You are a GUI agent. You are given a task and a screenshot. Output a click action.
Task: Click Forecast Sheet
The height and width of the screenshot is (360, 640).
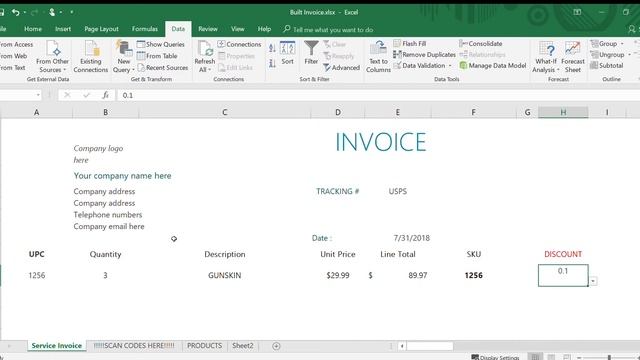pyautogui.click(x=573, y=57)
